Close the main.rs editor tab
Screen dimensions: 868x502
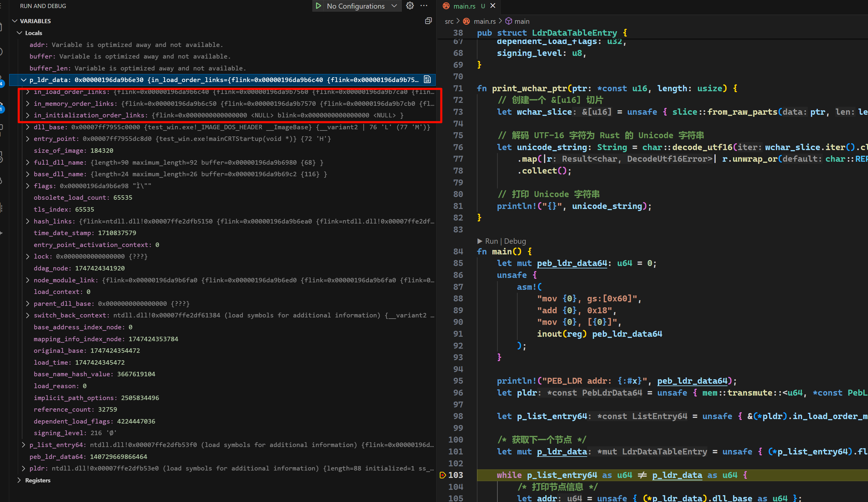pyautogui.click(x=493, y=6)
